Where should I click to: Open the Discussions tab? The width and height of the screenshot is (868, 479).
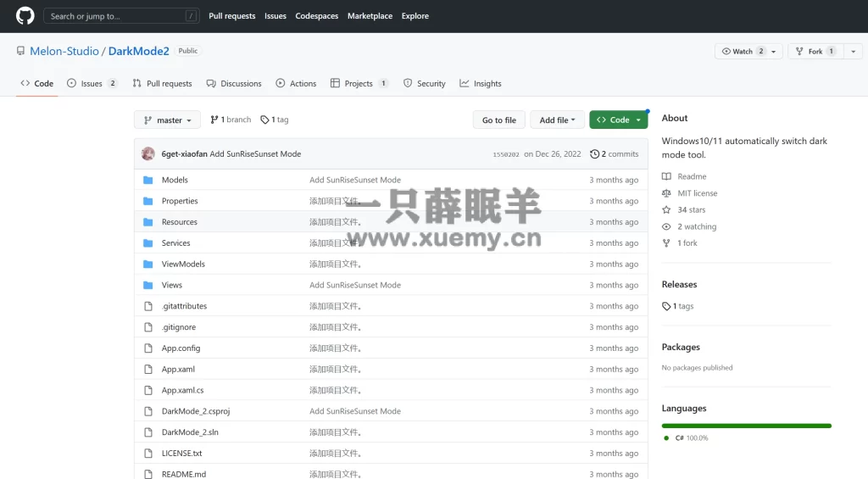[234, 84]
